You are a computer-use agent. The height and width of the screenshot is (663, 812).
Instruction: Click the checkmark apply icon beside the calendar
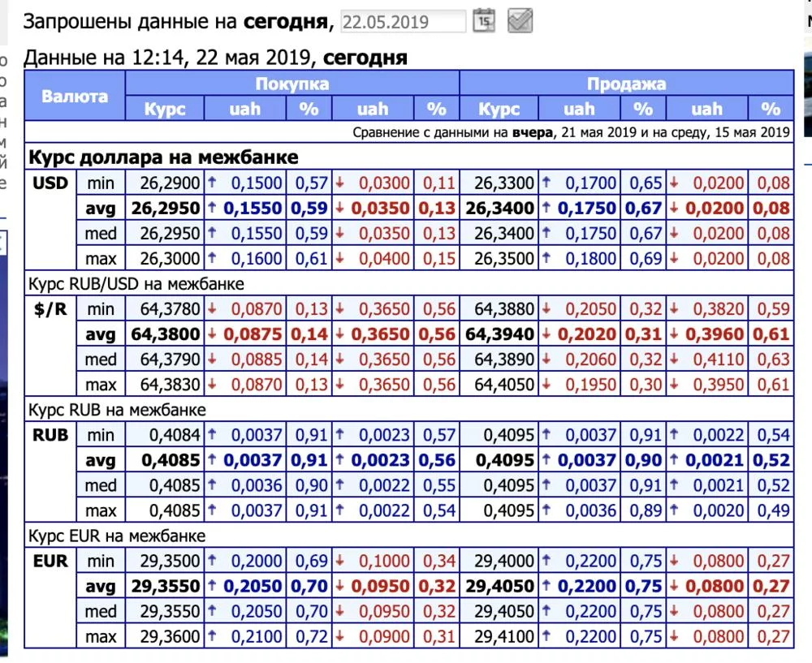click(x=518, y=21)
